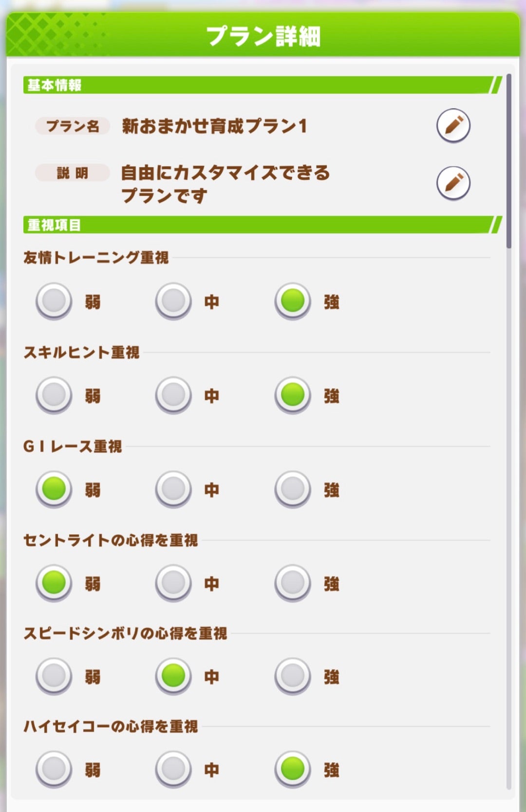Click the plan name text 新おまかせ育成プラン1
The width and height of the screenshot is (526, 812).
tap(214, 126)
